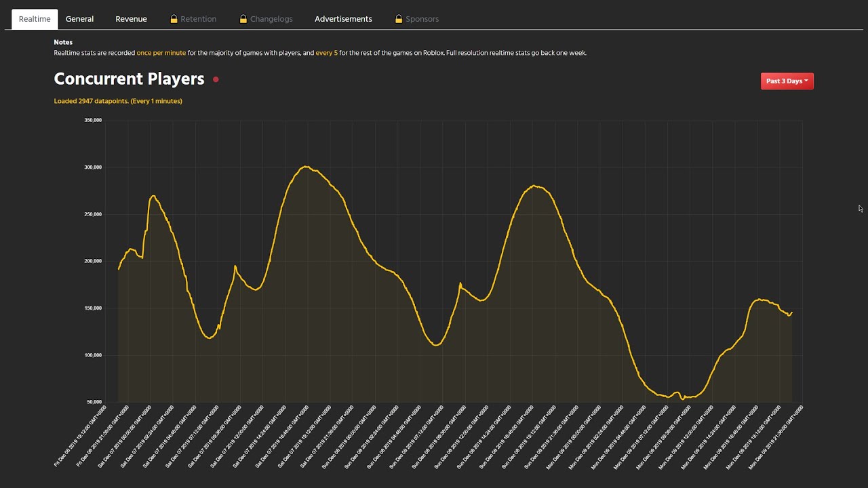Image resolution: width=868 pixels, height=488 pixels.
Task: Click the 250,000 y-axis label
Action: tap(93, 214)
